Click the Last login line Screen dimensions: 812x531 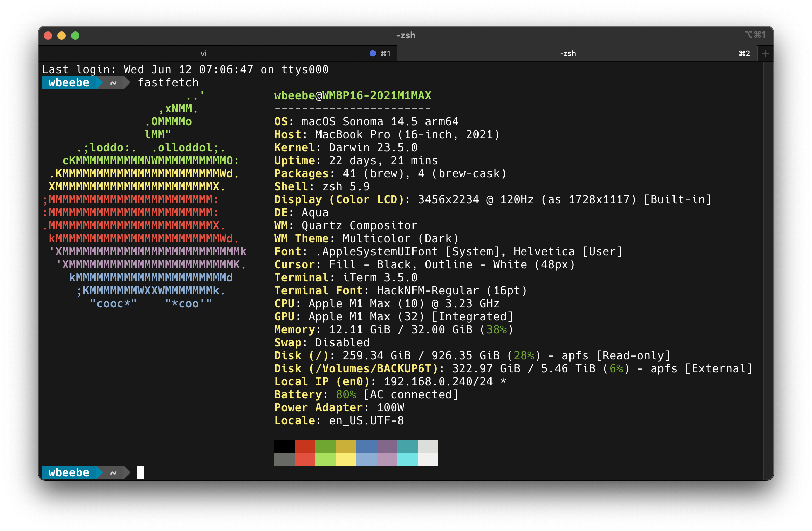click(x=185, y=69)
